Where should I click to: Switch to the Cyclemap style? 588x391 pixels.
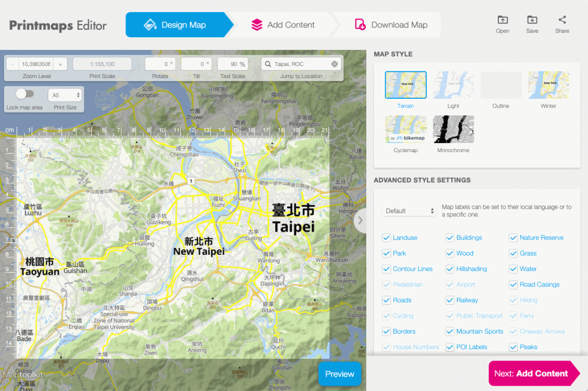click(x=405, y=129)
